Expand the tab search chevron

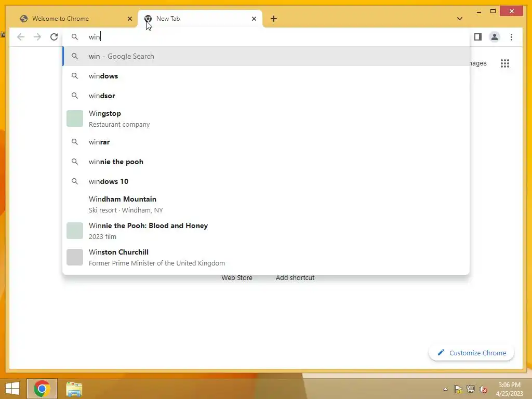pyautogui.click(x=459, y=19)
